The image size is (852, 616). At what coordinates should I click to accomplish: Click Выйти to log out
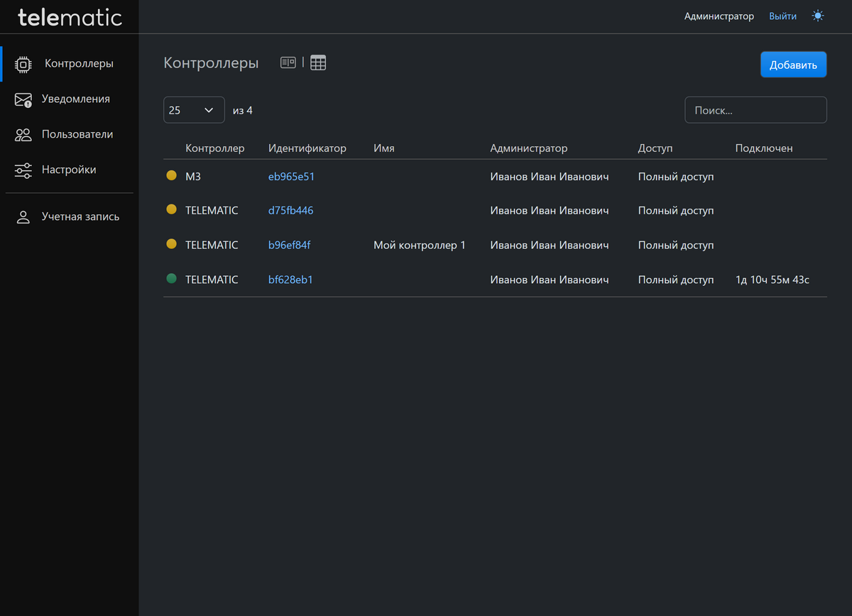click(x=782, y=16)
